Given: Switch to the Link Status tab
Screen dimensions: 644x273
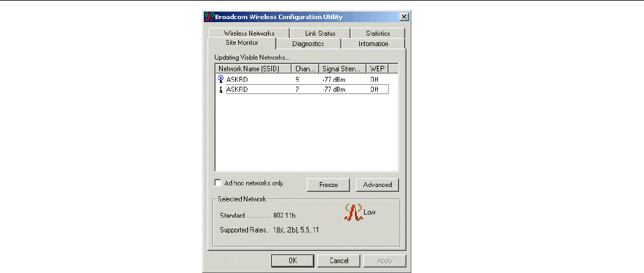Looking at the screenshot, I should 320,33.
